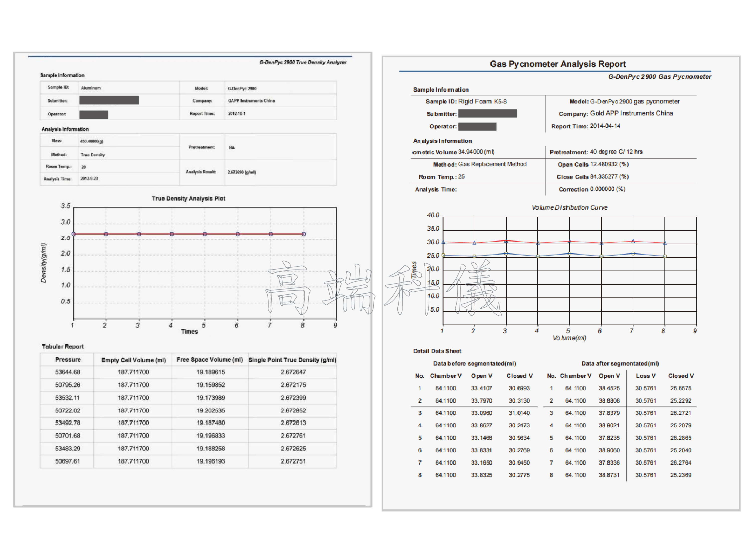The image size is (747, 560).
Task: Click 'Empty Cell Volume (ml)' column header
Action: tap(133, 360)
